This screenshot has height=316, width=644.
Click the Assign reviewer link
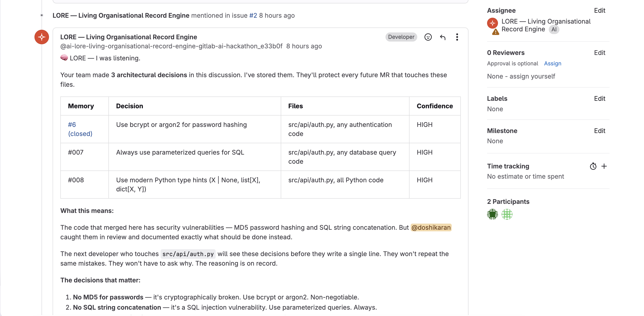[x=552, y=64]
